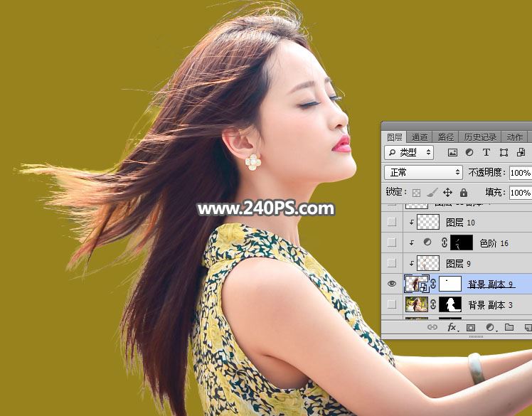Screen dimensions: 532x416
Task: Show the 图层 9 layer visibility
Action: click(392, 263)
